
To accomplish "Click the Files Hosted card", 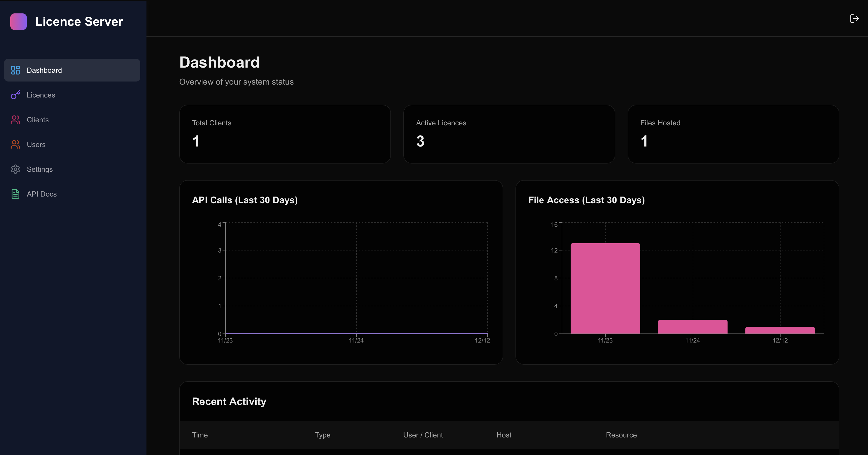I will coord(733,134).
